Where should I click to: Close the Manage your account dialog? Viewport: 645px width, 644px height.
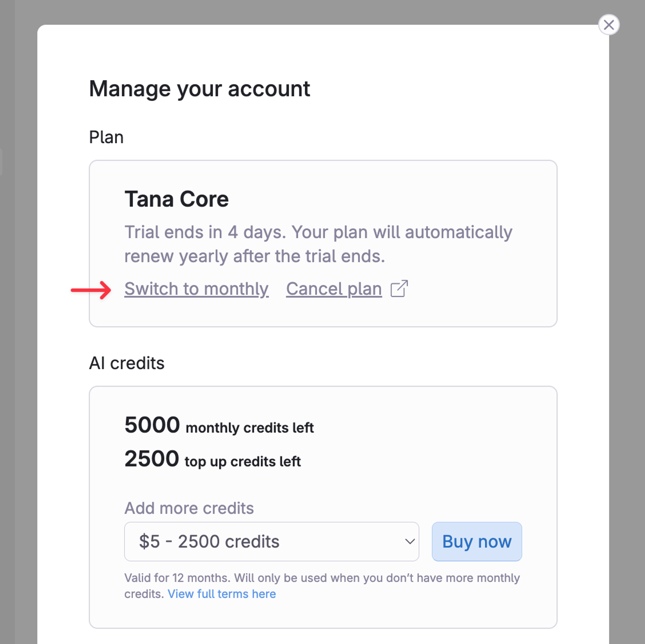tap(608, 25)
